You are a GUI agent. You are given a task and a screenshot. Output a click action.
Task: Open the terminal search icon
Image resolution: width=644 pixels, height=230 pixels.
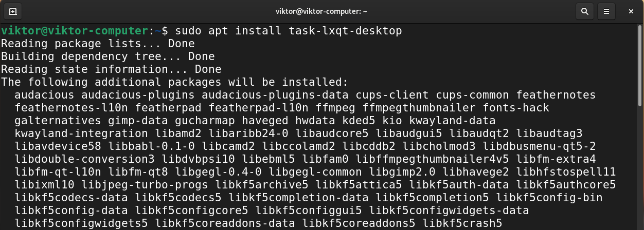pyautogui.click(x=584, y=10)
